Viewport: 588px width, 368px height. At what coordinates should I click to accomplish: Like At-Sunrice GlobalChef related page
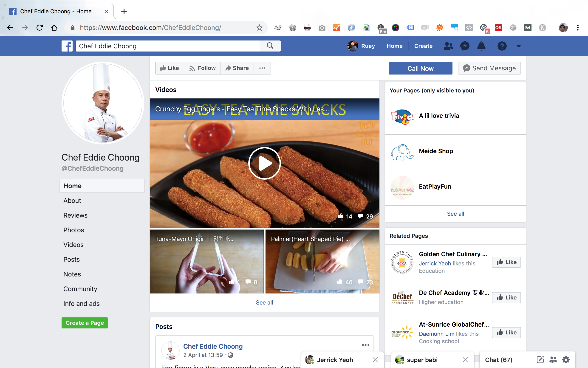(x=506, y=333)
